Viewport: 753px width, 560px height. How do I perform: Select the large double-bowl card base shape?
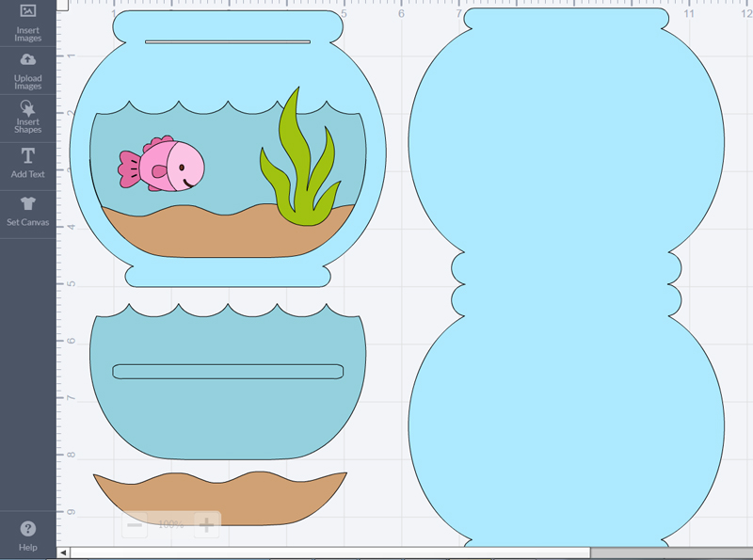[565, 282]
